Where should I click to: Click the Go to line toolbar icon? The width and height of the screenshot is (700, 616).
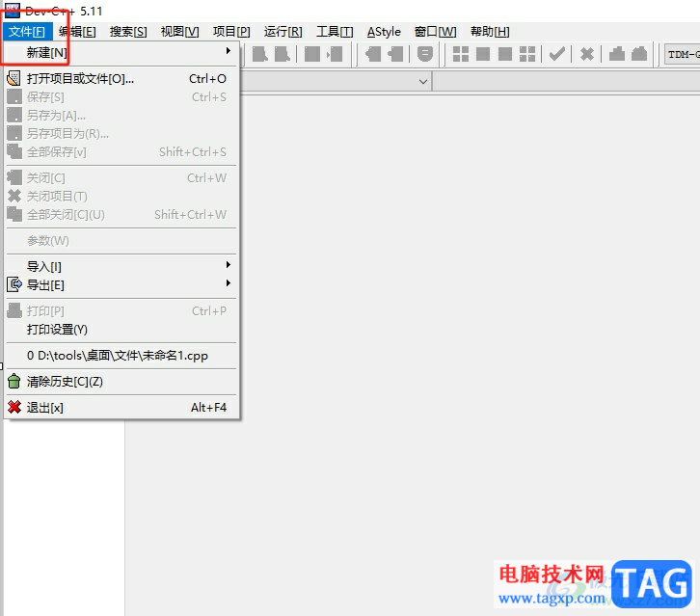tap(335, 54)
